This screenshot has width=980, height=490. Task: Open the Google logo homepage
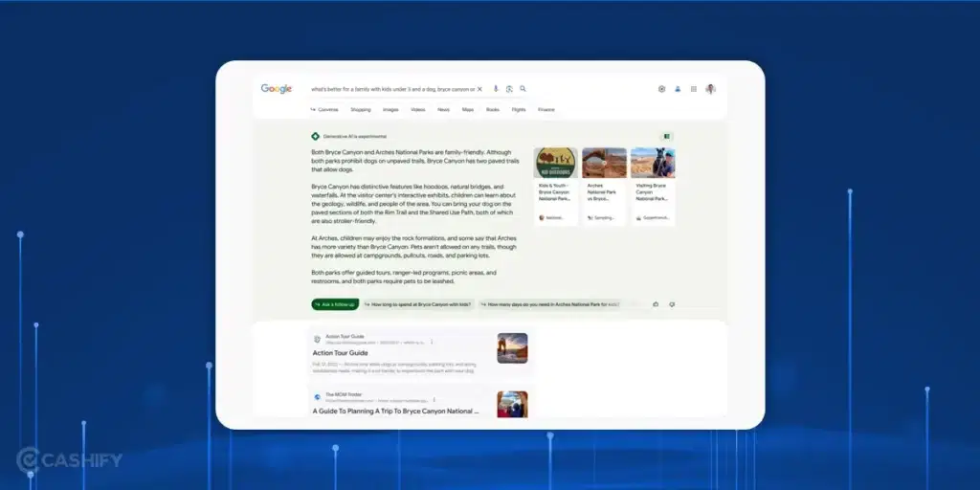277,89
